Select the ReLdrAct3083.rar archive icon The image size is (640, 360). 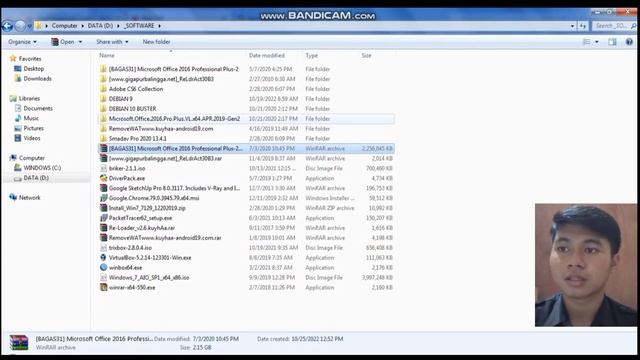coord(104,158)
